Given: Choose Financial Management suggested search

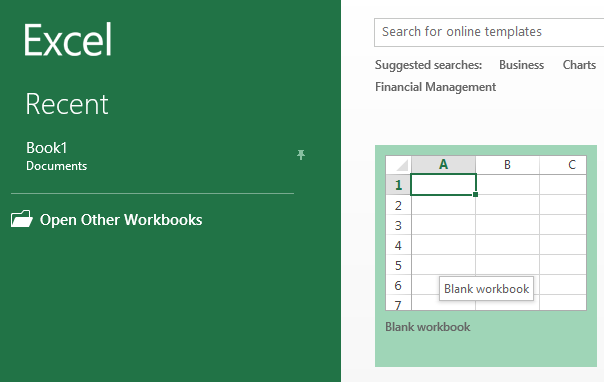Looking at the screenshot, I should pos(435,87).
